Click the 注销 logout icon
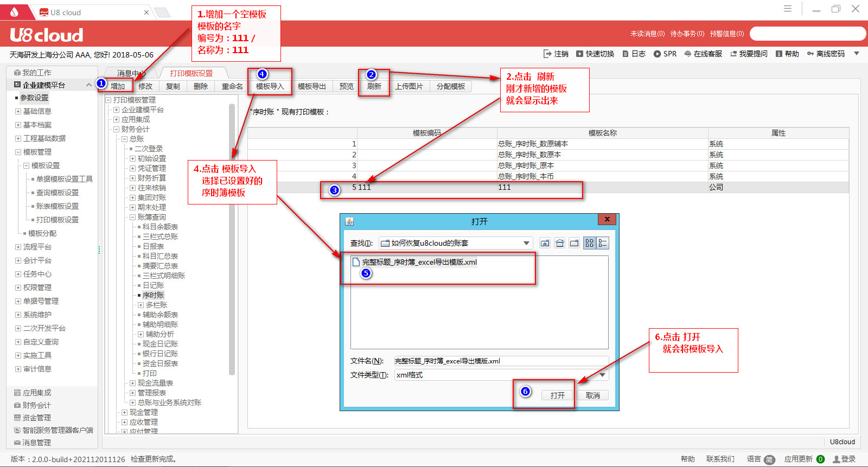 (x=547, y=54)
